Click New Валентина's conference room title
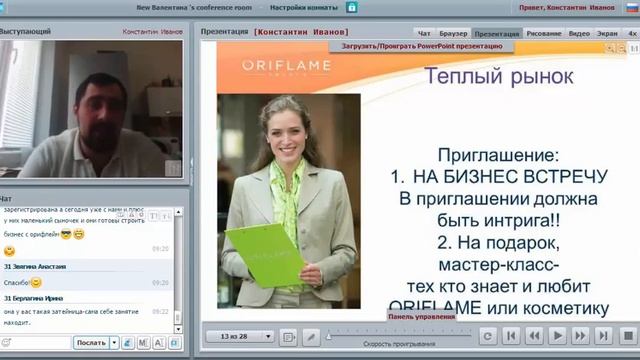This screenshot has width=640, height=360. [194, 7]
